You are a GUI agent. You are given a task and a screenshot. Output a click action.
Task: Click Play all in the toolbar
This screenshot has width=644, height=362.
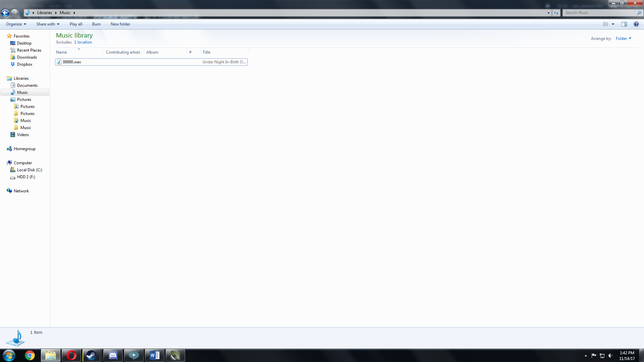point(76,24)
